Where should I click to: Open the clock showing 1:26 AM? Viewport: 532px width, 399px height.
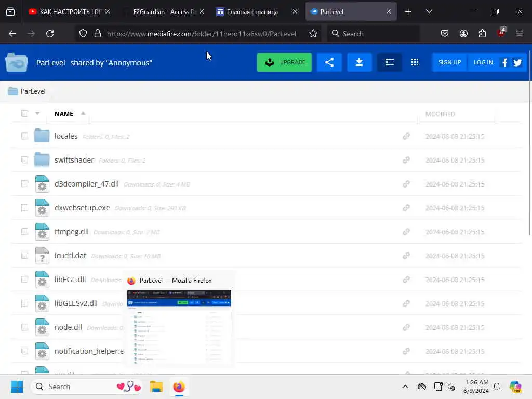tap(476, 387)
